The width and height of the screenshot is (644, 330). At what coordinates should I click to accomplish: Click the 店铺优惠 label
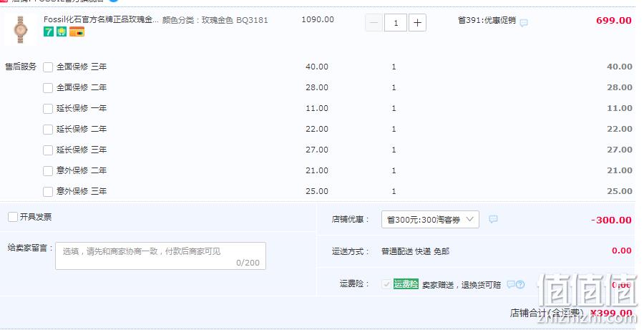point(350,220)
